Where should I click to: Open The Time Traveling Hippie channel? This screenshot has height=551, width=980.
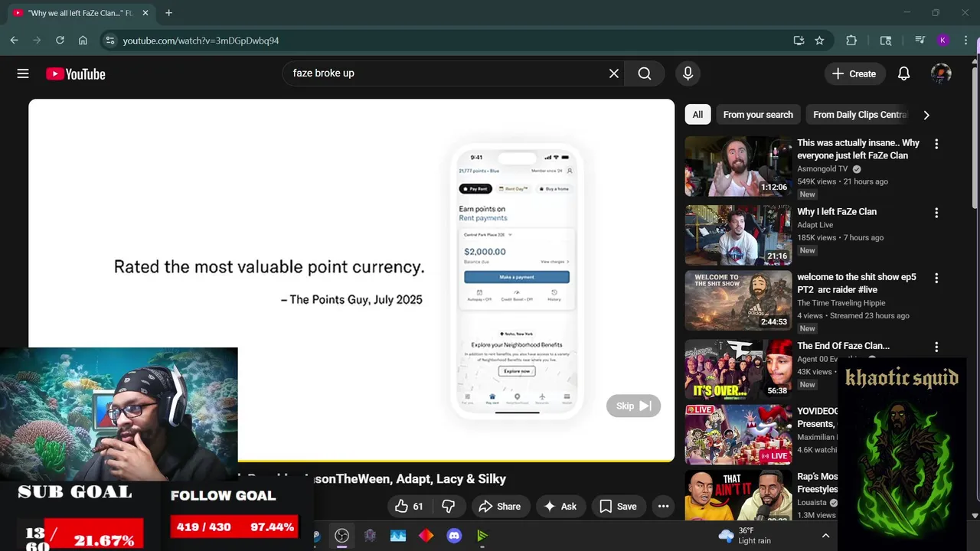841,303
